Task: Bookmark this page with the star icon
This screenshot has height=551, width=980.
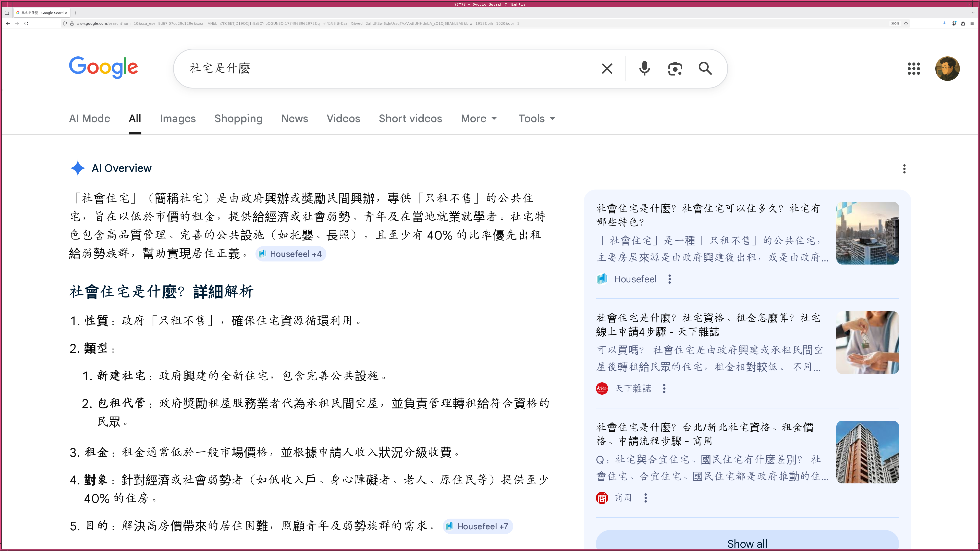Action: point(906,23)
